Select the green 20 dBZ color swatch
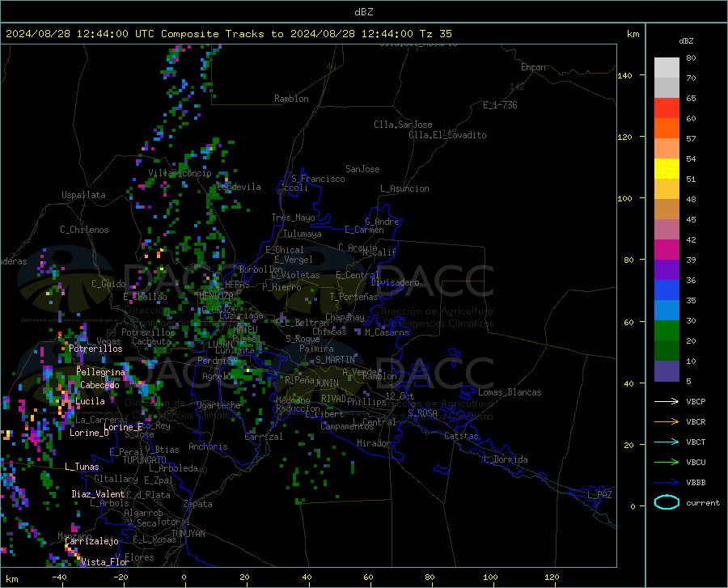 [x=667, y=331]
